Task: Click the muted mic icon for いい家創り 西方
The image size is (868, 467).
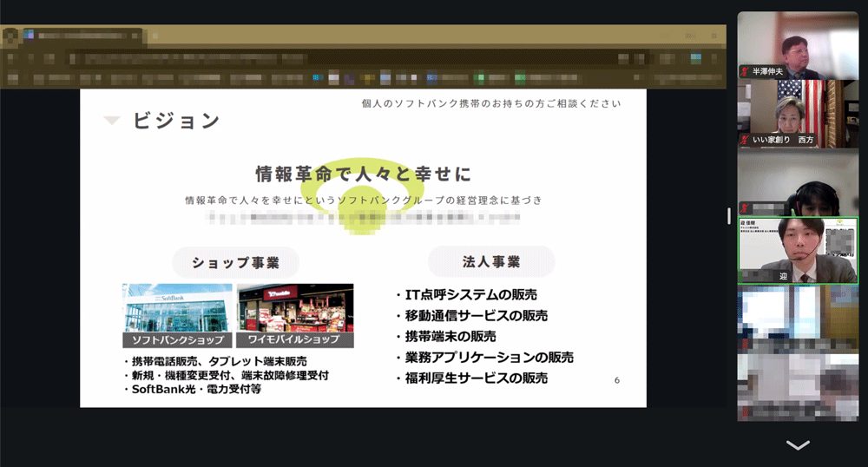Action: (x=744, y=140)
